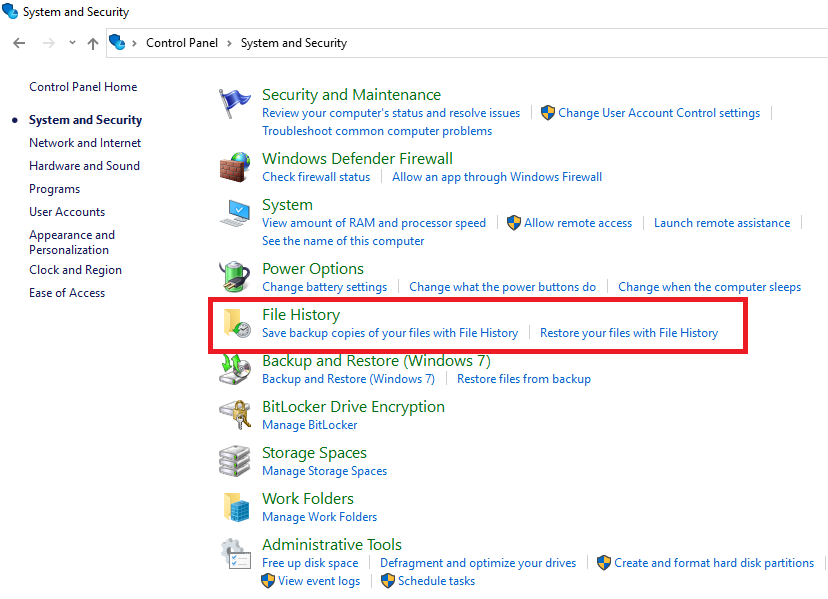Open Network and Internet category
Screen dimensions: 828x599
click(85, 143)
